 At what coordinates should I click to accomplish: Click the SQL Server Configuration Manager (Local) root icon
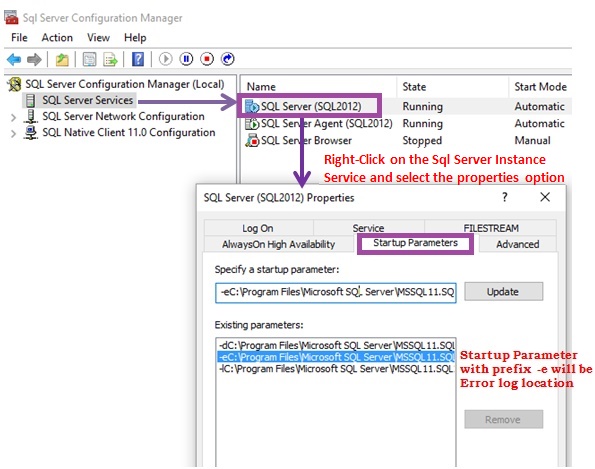[14, 84]
